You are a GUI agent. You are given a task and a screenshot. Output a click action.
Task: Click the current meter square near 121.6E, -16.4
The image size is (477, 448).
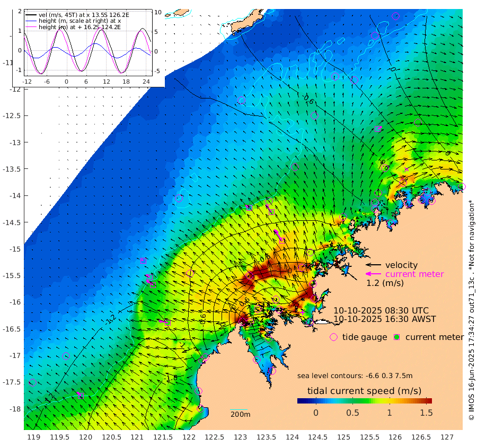167,323
